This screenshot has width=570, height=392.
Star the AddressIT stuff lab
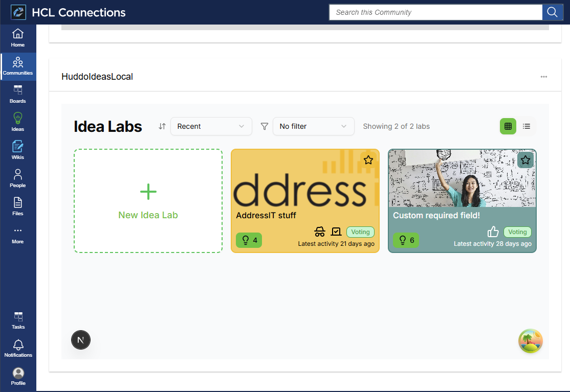click(x=368, y=160)
